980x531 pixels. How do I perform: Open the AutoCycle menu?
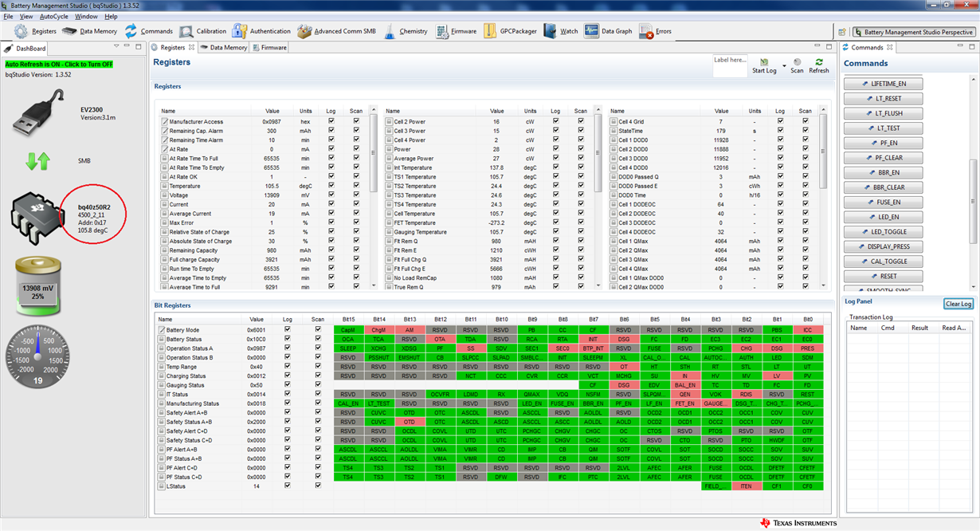[x=54, y=16]
